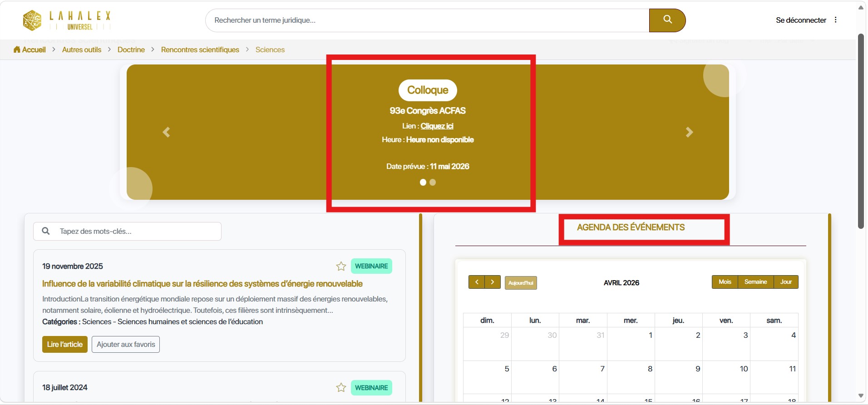This screenshot has height=405, width=868.
Task: Star the 19 novembre 2025 webinar
Action: (341, 266)
